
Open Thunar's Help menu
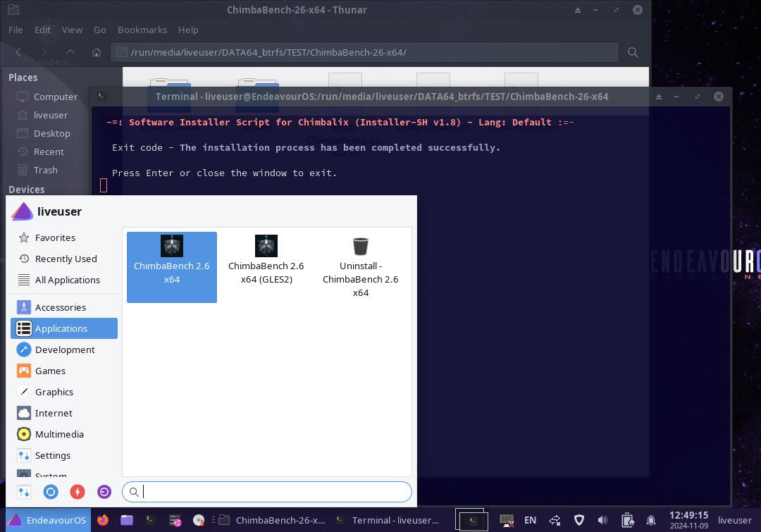pyautogui.click(x=188, y=30)
